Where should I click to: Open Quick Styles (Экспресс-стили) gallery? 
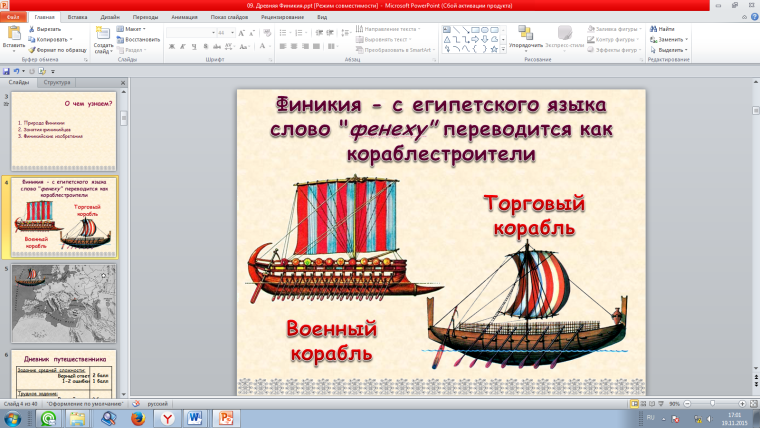(564, 36)
